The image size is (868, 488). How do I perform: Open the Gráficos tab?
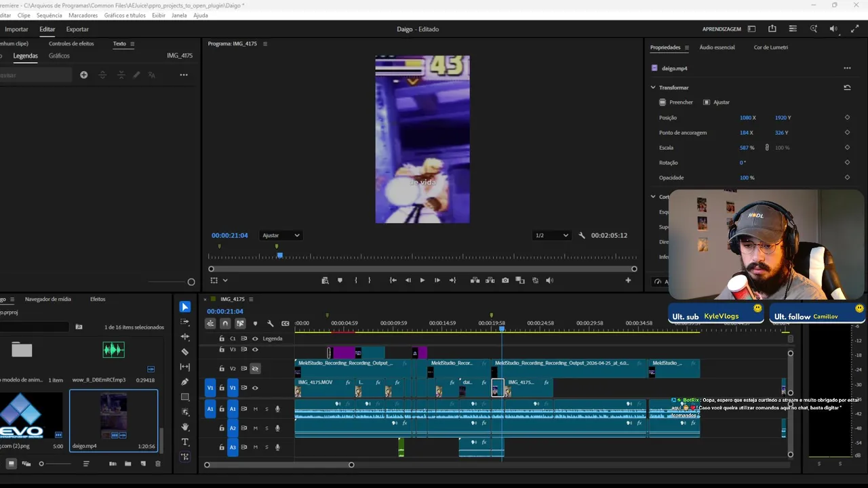click(59, 56)
